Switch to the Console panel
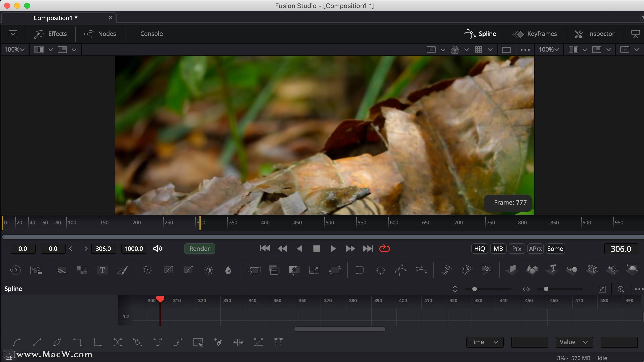Viewport: 644px width, 362px height. coord(151,33)
